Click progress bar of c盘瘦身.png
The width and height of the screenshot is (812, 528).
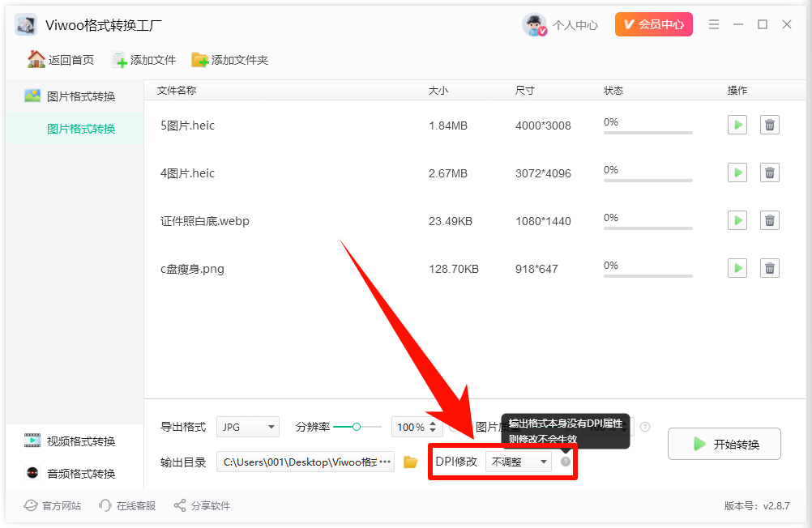click(x=647, y=276)
